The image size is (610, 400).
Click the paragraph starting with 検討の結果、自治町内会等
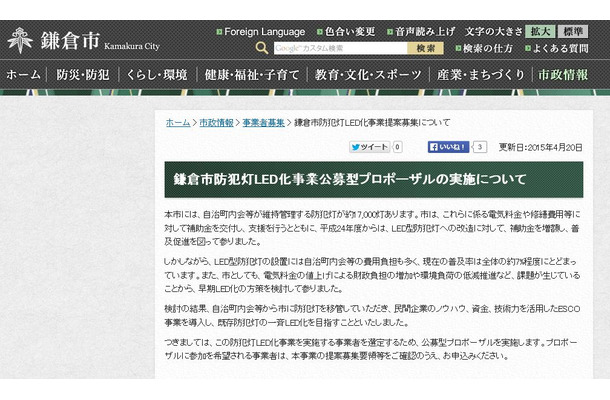click(x=372, y=316)
